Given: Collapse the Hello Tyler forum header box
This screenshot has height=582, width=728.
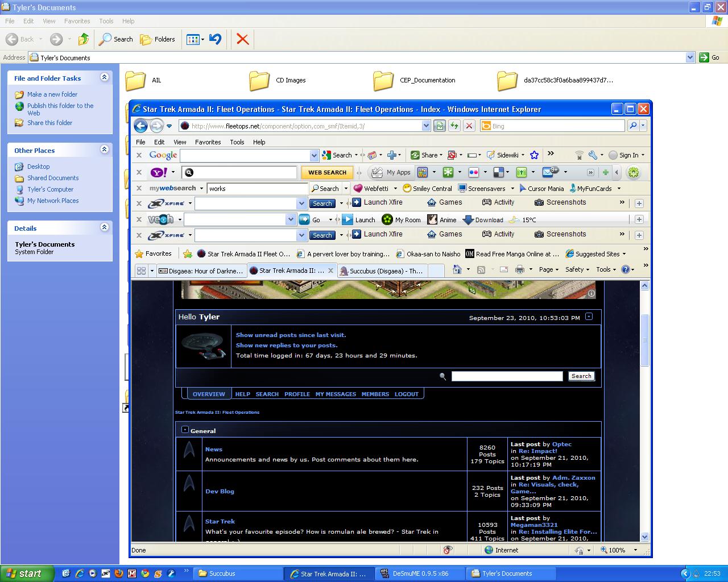Looking at the screenshot, I should click(x=589, y=317).
